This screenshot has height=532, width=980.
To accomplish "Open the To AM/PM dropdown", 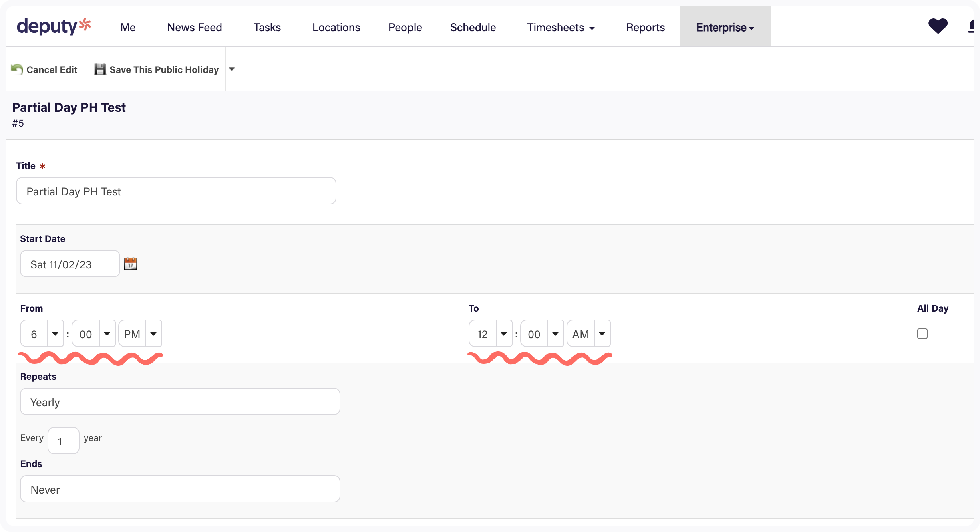I will point(602,334).
